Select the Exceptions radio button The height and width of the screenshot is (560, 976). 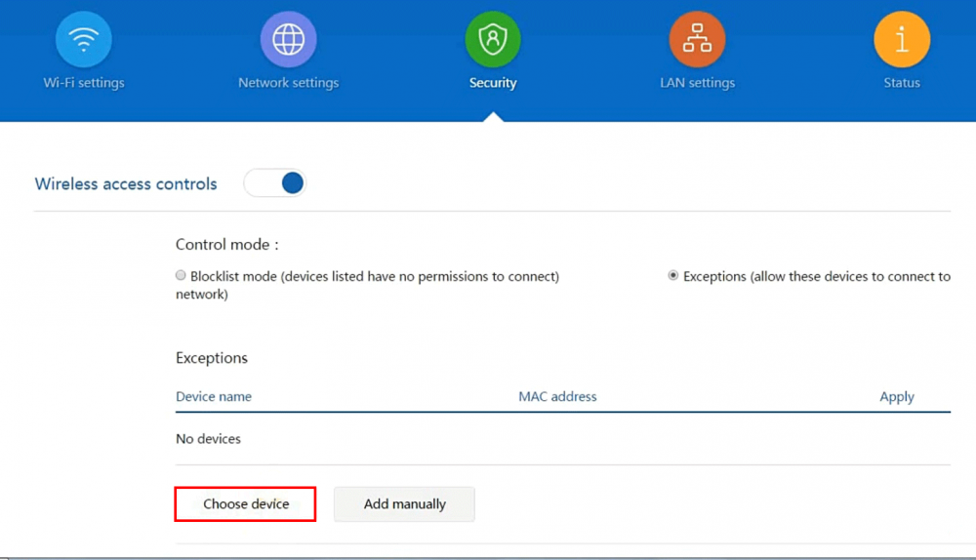tap(673, 276)
